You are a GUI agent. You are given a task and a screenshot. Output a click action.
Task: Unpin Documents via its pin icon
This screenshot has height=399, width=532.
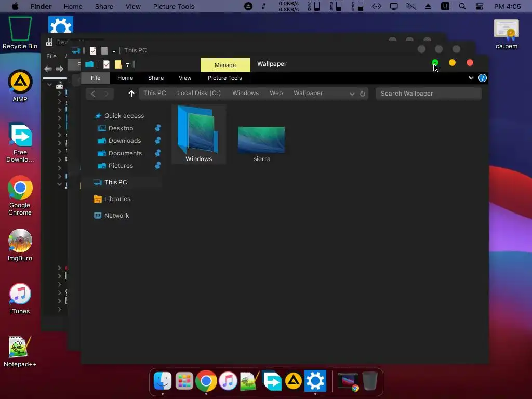[158, 153]
